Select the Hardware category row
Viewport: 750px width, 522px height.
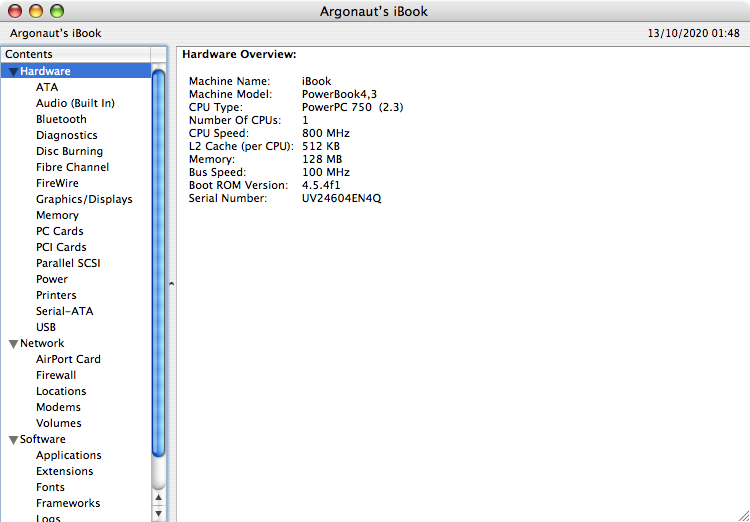(76, 71)
